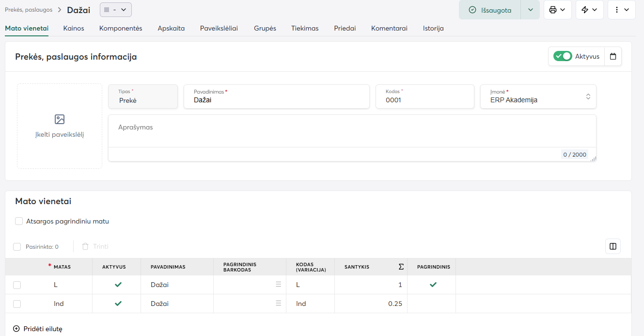The width and height of the screenshot is (644, 336).
Task: Click the breadcrumb chevron after Prekės, paslaugos
Action: point(60,10)
